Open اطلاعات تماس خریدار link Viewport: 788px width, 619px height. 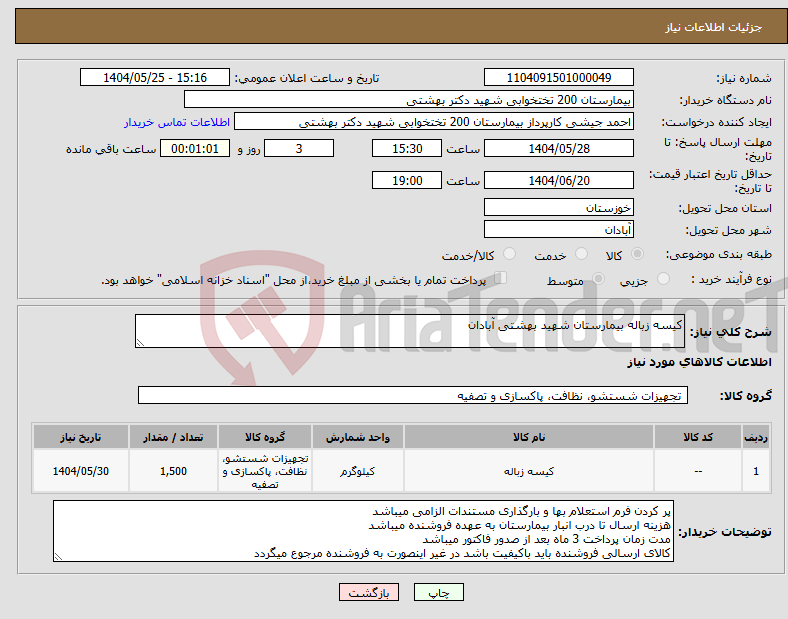pyautogui.click(x=177, y=122)
